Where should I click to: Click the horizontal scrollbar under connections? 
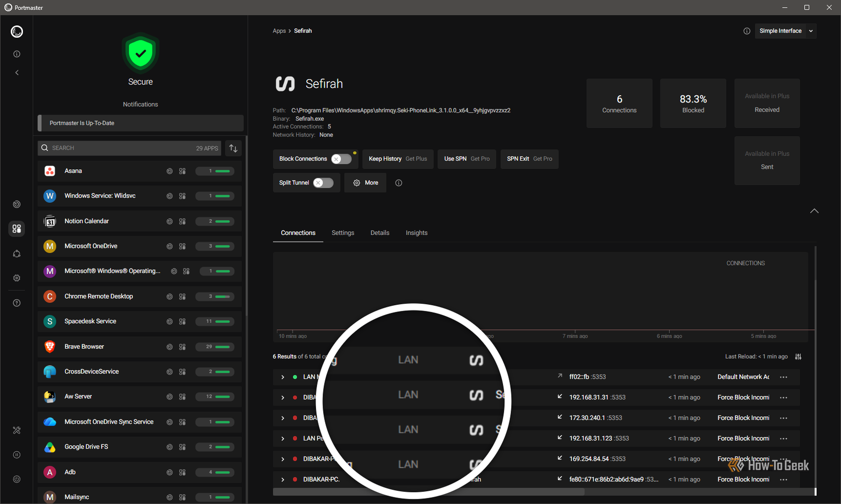[x=429, y=492]
